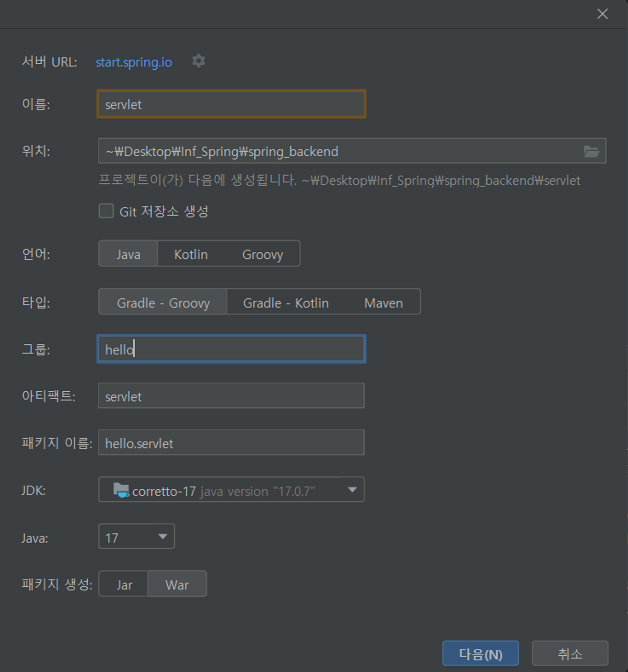Click the hello.servlet package name field
Image resolution: width=628 pixels, height=672 pixels.
pos(231,443)
